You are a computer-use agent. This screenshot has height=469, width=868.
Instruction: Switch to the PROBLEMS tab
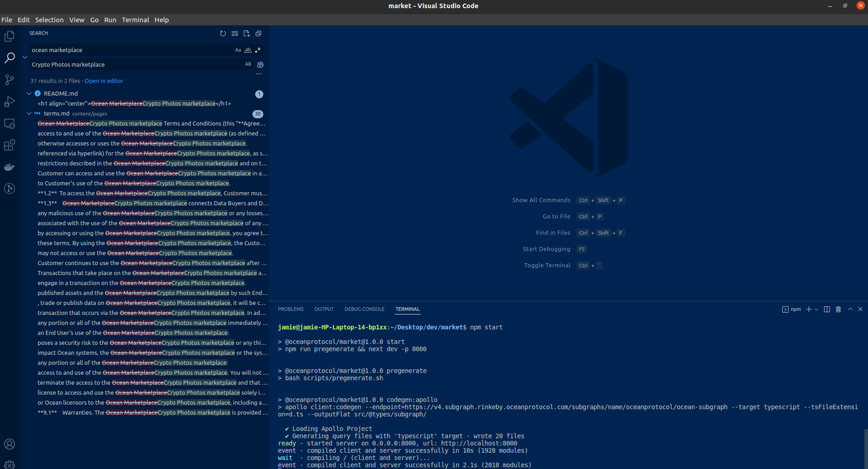pos(291,309)
